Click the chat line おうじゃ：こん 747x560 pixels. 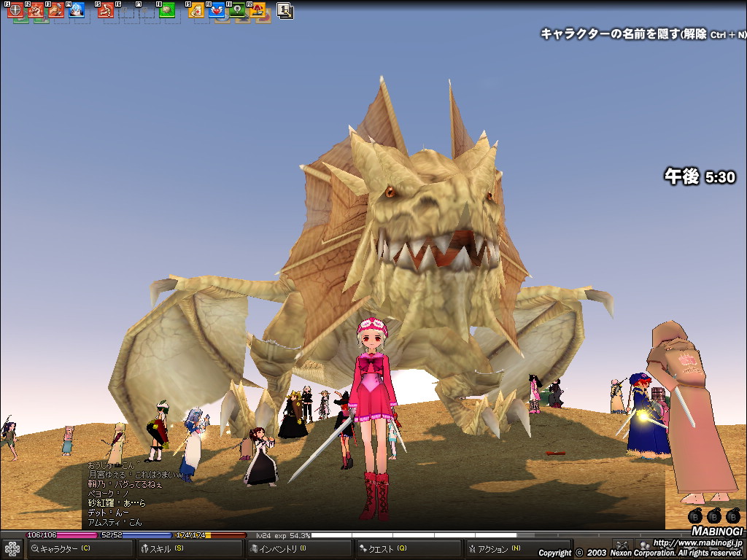point(115,464)
